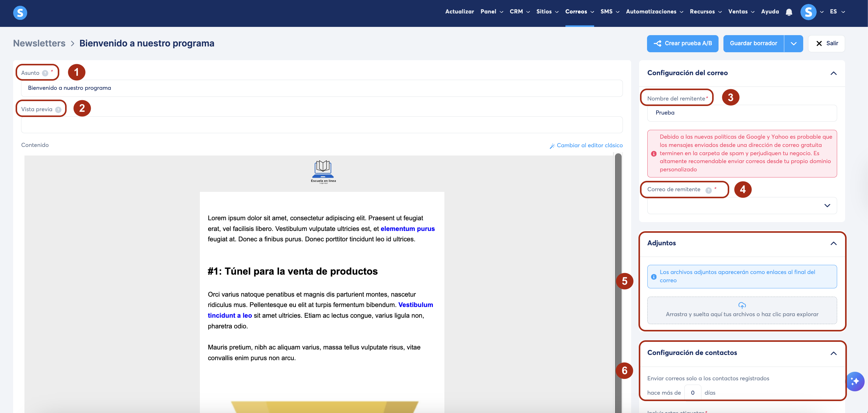Click the cloud upload icon in Adjuntos
868x413 pixels.
point(742,305)
